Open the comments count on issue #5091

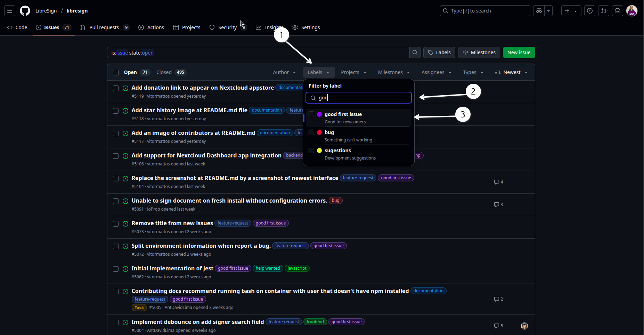[x=498, y=205]
